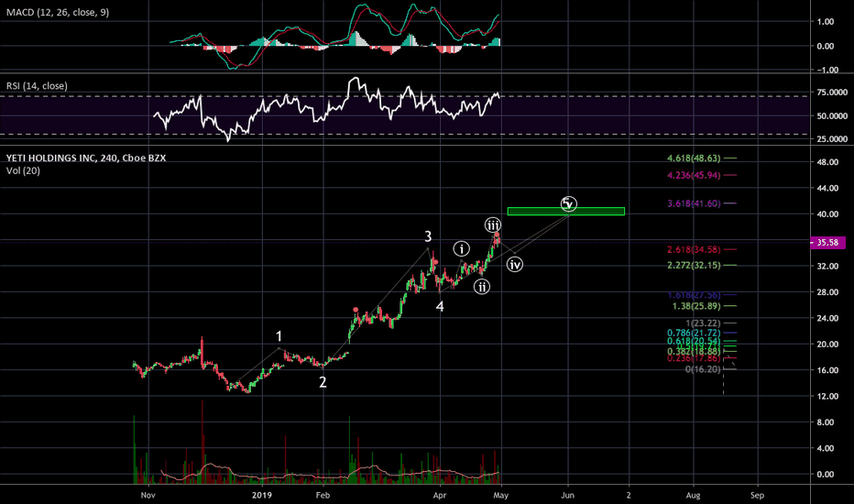The height and width of the screenshot is (504, 854).
Task: Select the 44.00 price axis label
Action: point(827,189)
